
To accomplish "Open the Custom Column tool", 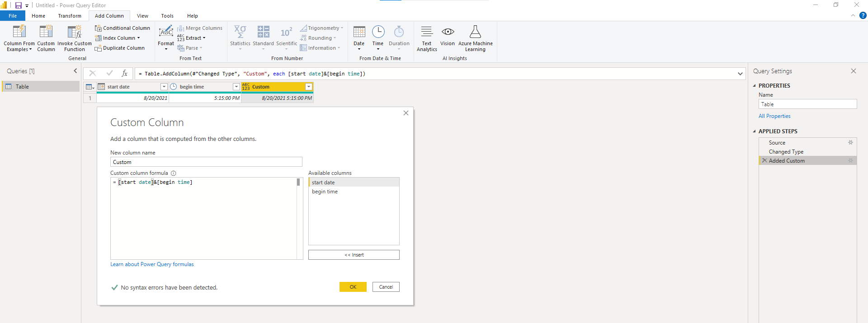I will point(46,38).
